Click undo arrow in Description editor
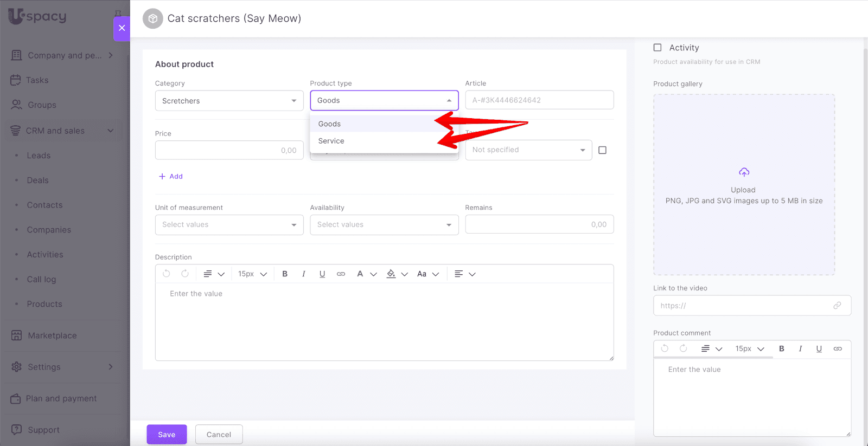The height and width of the screenshot is (446, 868). tap(167, 274)
